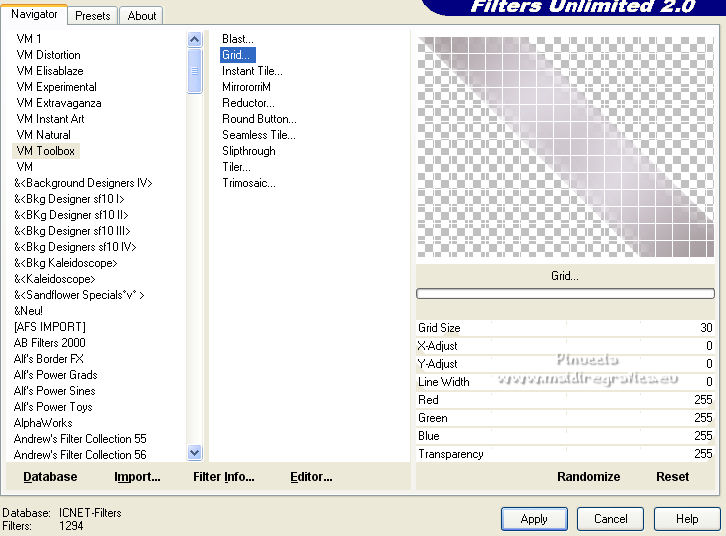Switch to the Navigator tab

34,14
